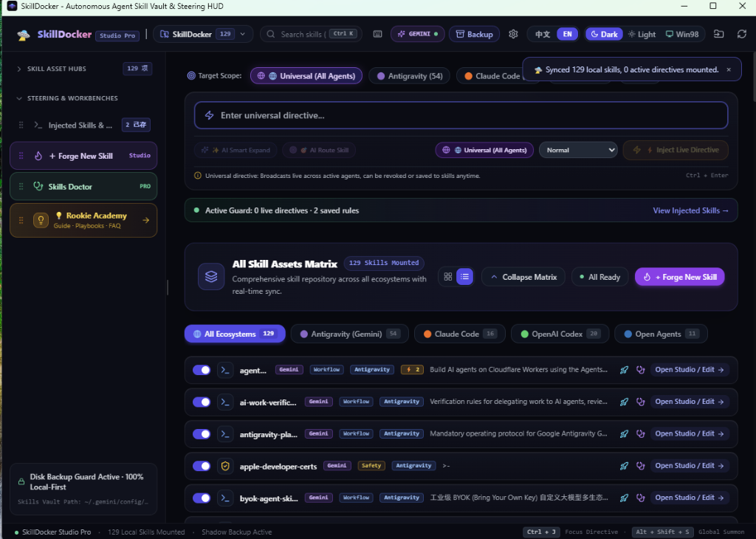Image resolution: width=756 pixels, height=539 pixels.
Task: Switch to grid view icon in matrix header
Action: 448,277
